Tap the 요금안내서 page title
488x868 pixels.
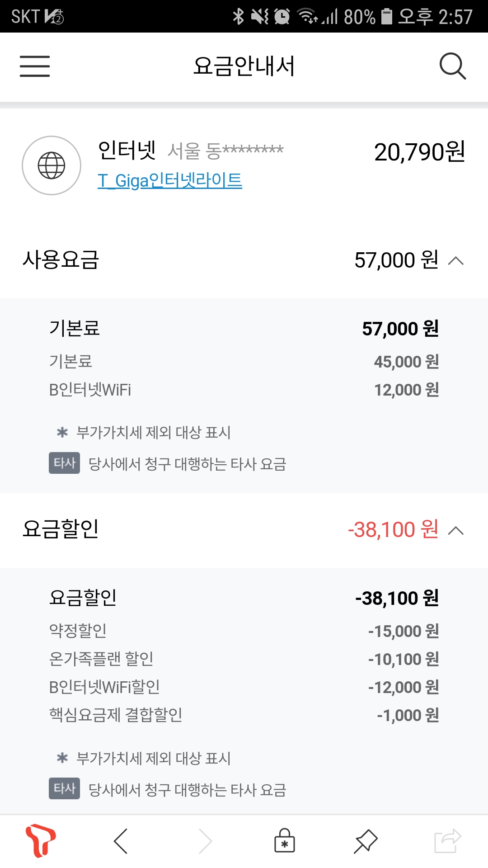click(244, 66)
